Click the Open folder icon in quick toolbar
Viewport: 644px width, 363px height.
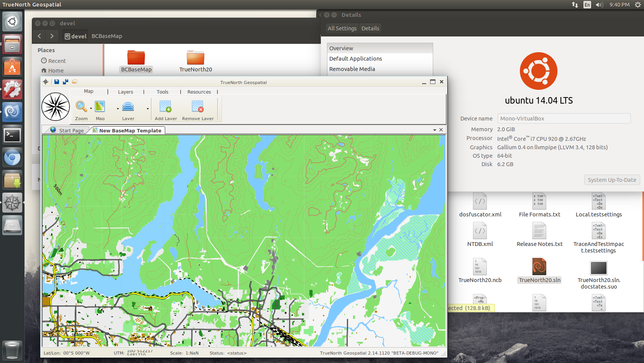pos(75,82)
